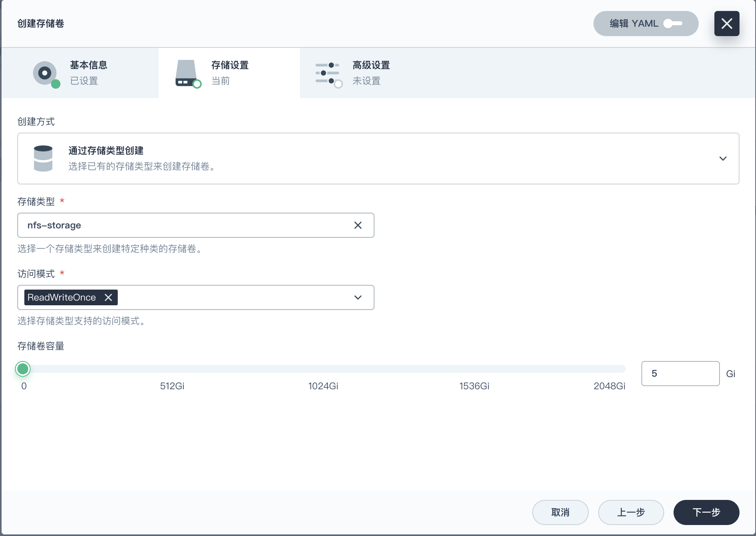This screenshot has width=756, height=536.
Task: Click the 取消 button
Action: [x=560, y=512]
